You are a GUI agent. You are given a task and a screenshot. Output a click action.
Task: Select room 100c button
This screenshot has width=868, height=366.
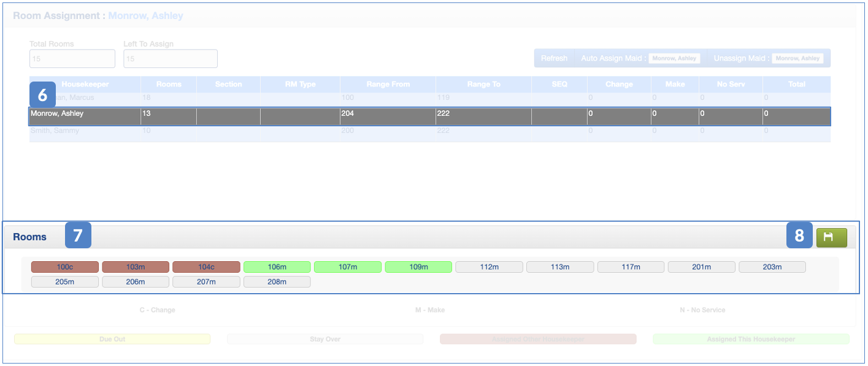click(65, 267)
